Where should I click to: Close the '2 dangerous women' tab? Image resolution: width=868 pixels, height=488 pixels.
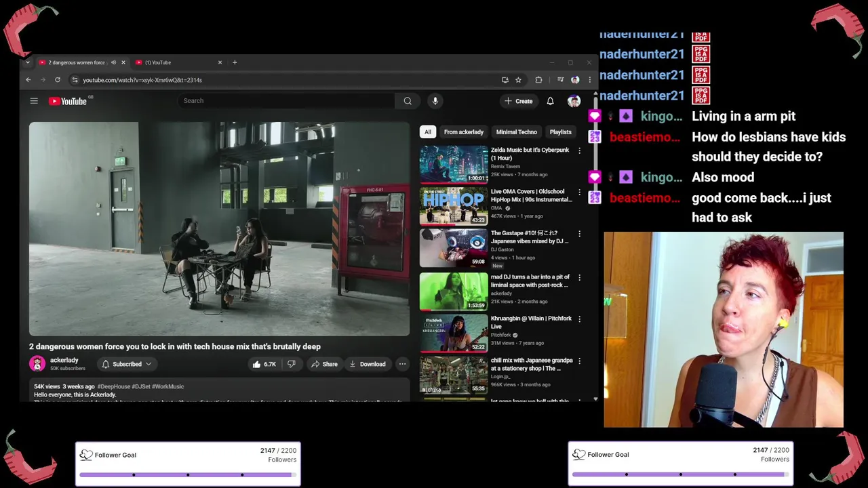[x=123, y=62]
